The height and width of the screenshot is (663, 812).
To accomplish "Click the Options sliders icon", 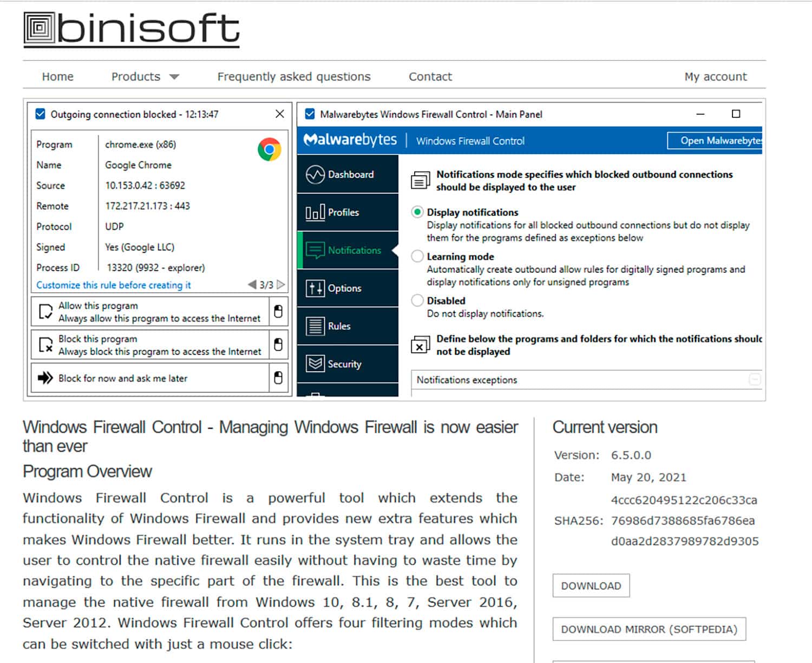I will click(x=315, y=288).
